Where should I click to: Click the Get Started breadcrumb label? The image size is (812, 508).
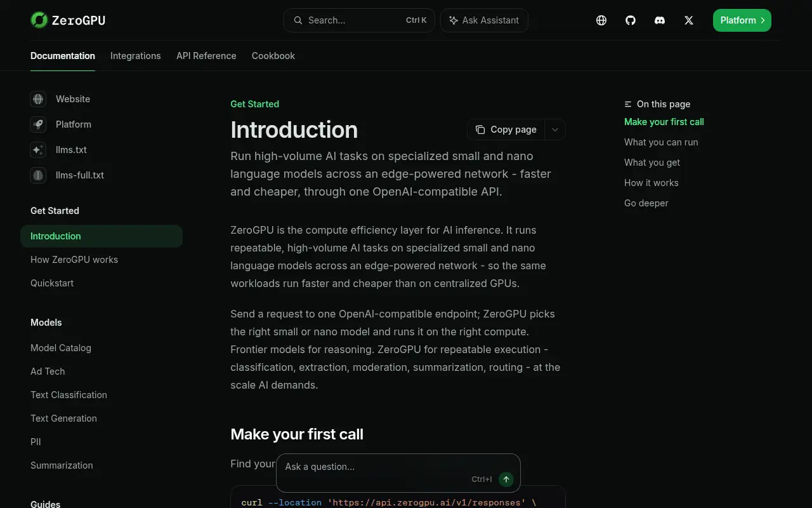point(255,104)
